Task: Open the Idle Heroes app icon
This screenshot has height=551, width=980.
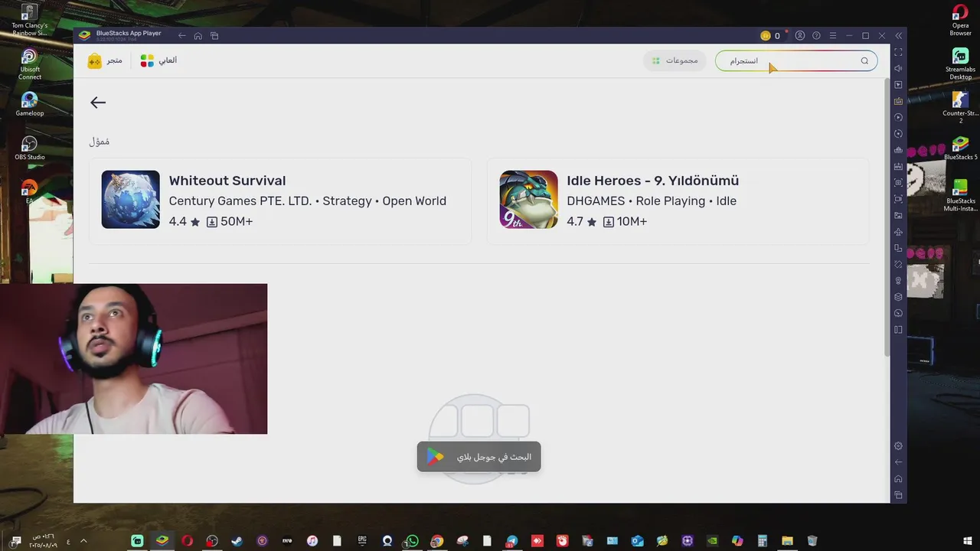Action: tap(529, 199)
